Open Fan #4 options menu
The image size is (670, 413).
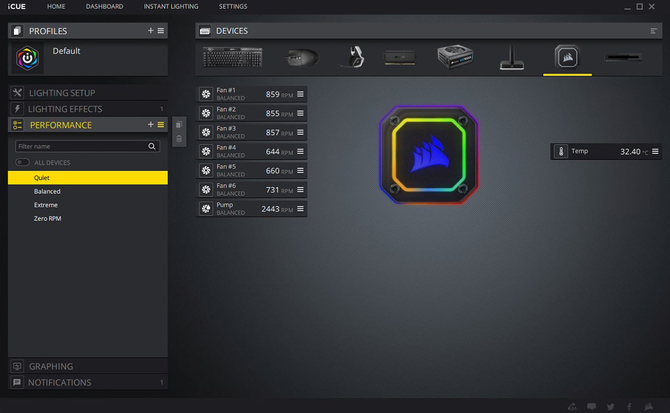pyautogui.click(x=300, y=151)
